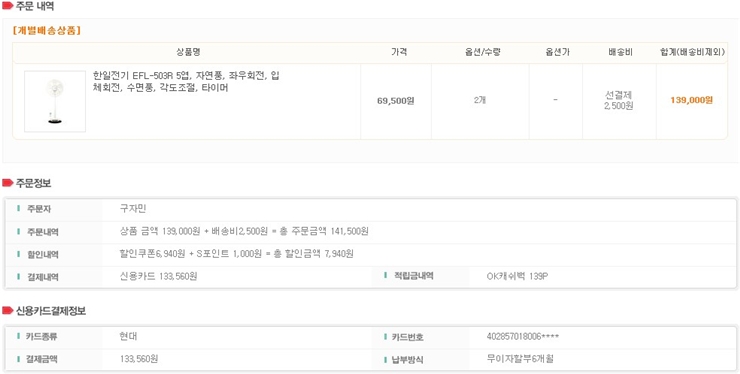
Task: Click the 할인쿠폰 discount details line
Action: pyautogui.click(x=236, y=254)
